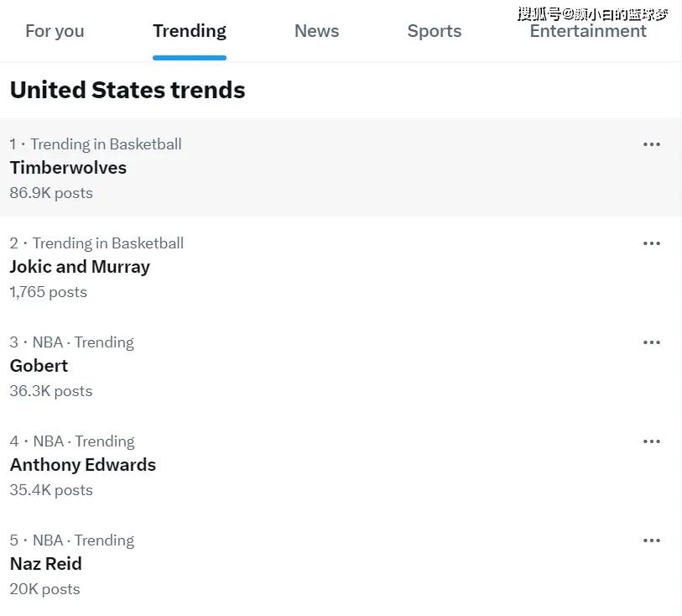Open the Anthony Edwards trending topic
The width and height of the screenshot is (682, 616).
(83, 465)
